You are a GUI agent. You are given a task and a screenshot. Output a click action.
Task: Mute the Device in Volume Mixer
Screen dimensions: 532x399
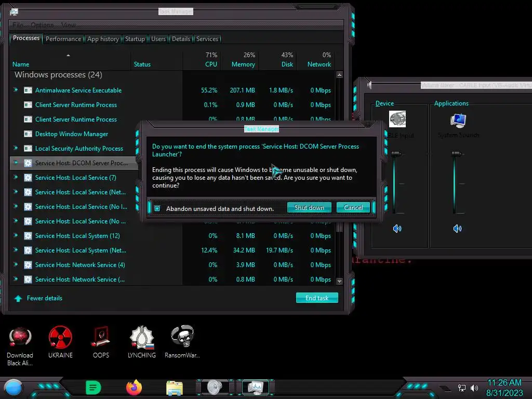[397, 229]
